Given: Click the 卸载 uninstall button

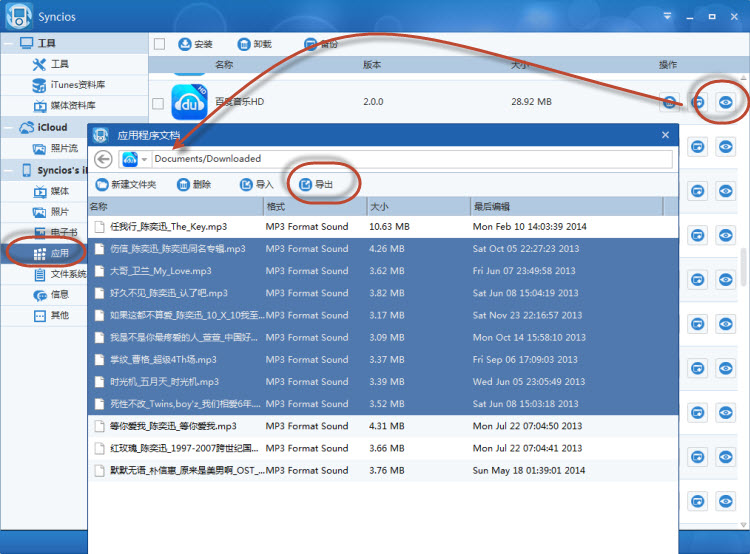Looking at the screenshot, I should 254,44.
